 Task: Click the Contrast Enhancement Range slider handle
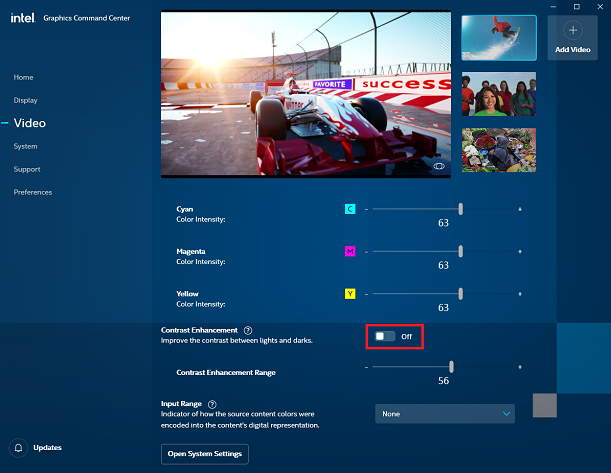pyautogui.click(x=451, y=367)
